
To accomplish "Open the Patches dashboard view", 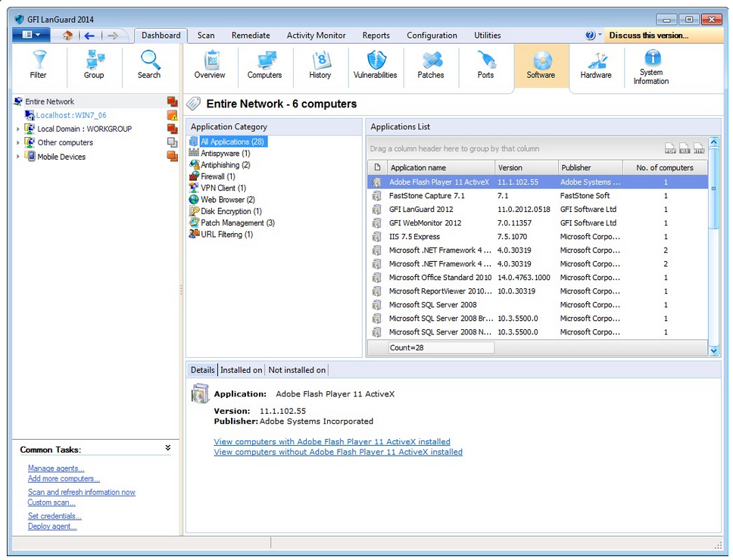I will coord(431,65).
